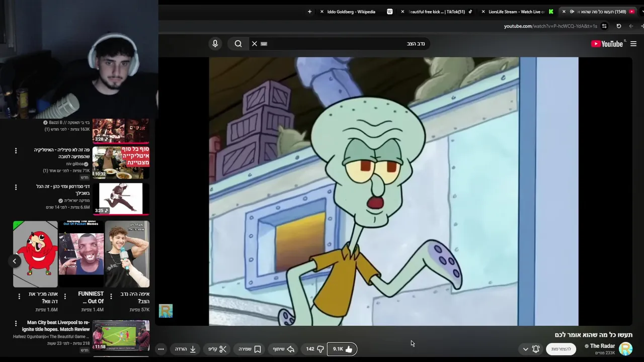Open the red Knuckles short thumbnail
644x362 pixels.
35,254
